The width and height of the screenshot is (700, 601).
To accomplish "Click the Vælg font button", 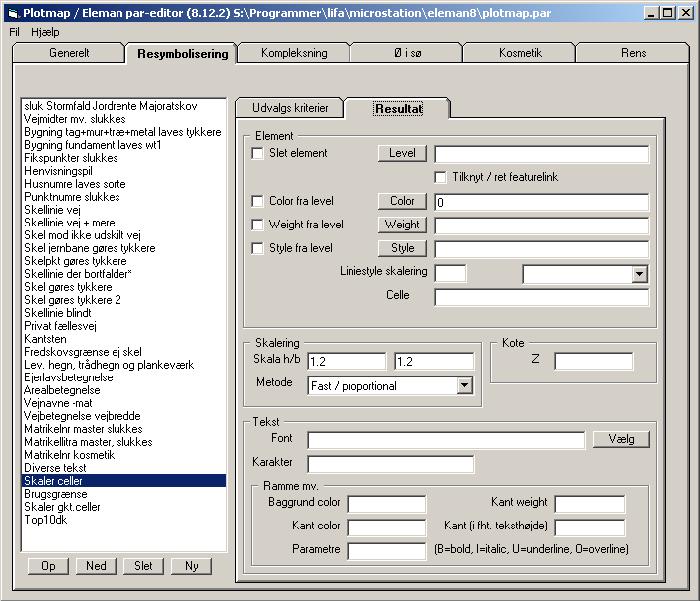I will tap(621, 439).
